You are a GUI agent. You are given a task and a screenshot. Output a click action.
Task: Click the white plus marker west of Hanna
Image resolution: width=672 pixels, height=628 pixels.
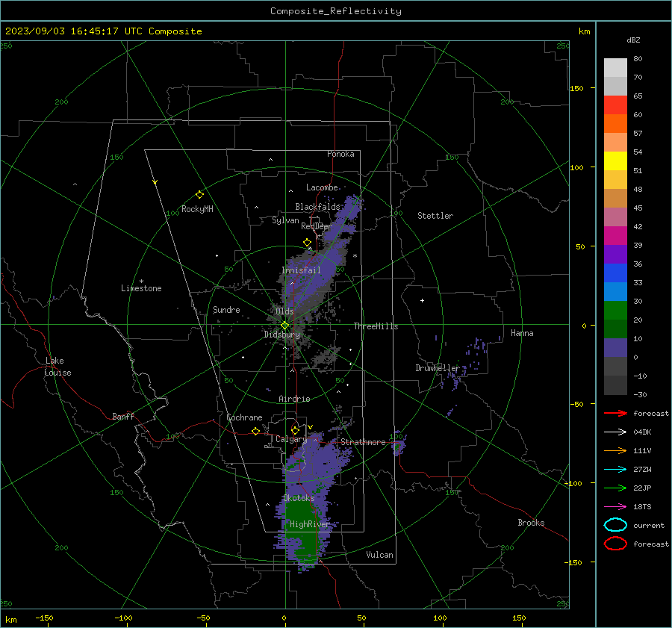click(422, 300)
